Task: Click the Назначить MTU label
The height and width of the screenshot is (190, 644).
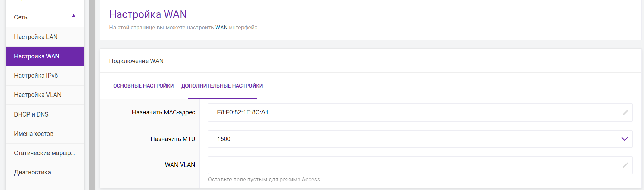Action: tap(173, 139)
